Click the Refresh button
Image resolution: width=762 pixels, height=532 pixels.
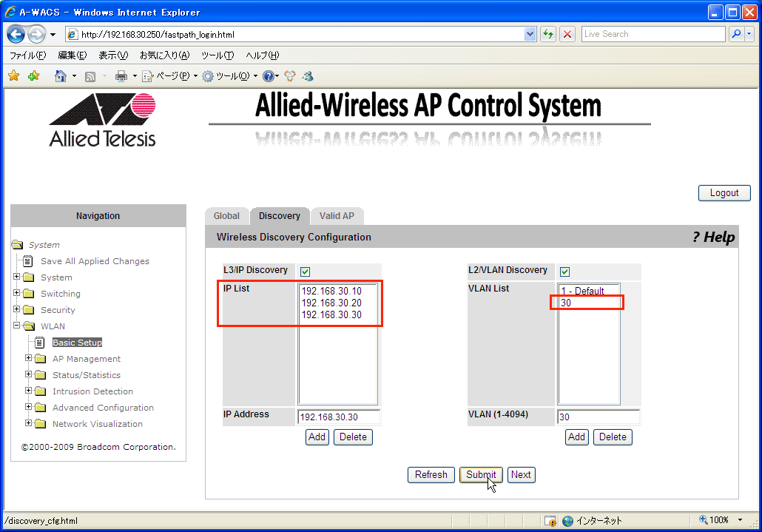coord(431,475)
